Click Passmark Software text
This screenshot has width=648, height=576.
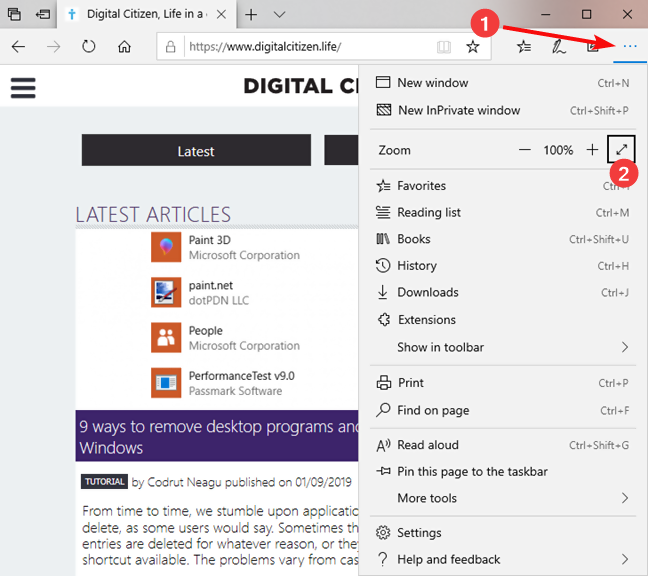coord(236,391)
